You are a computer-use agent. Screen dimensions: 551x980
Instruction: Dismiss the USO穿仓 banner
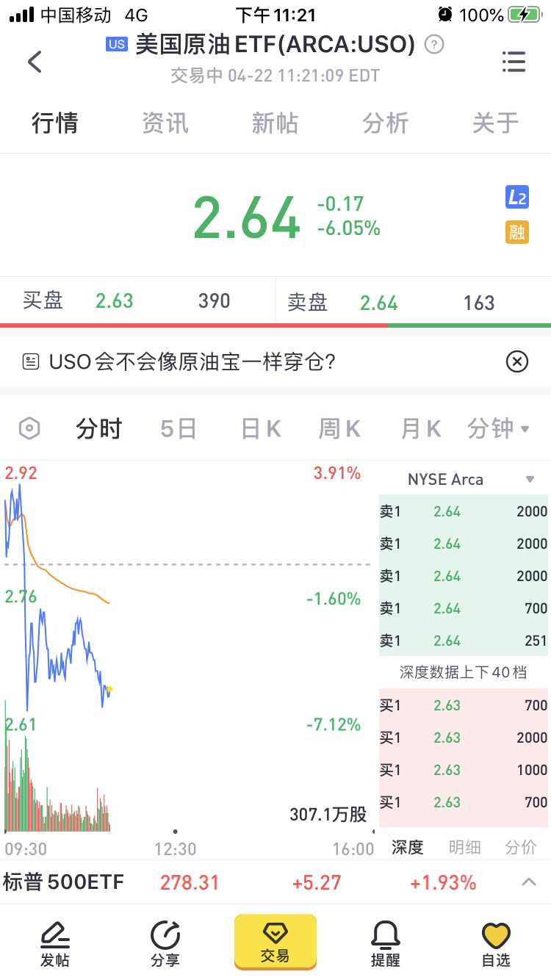click(x=517, y=361)
